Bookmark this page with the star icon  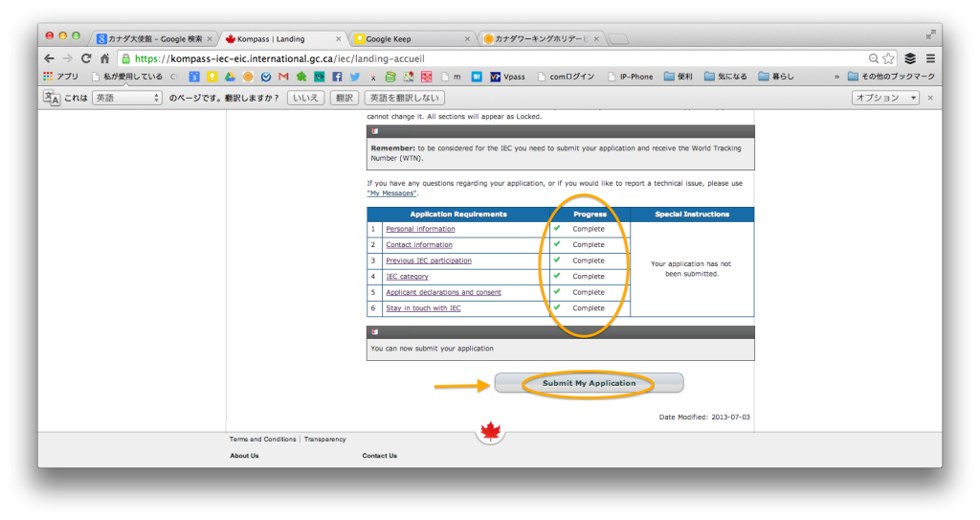tap(889, 58)
